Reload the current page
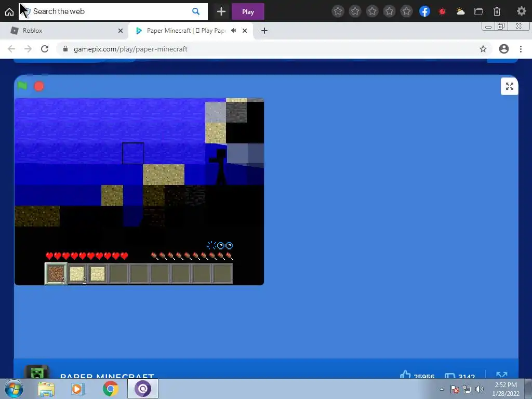The image size is (532, 399). 45,49
